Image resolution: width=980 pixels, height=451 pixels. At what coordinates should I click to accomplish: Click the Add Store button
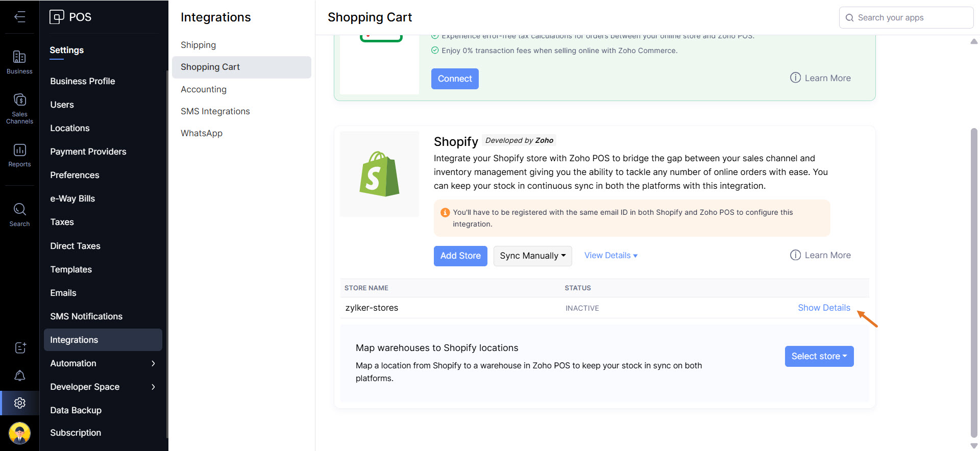460,256
